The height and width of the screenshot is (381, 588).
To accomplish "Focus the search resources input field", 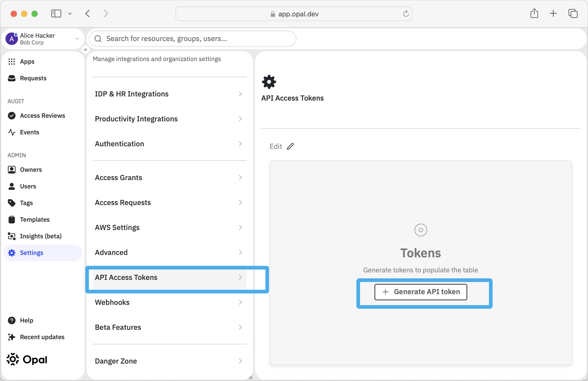I will [193, 39].
